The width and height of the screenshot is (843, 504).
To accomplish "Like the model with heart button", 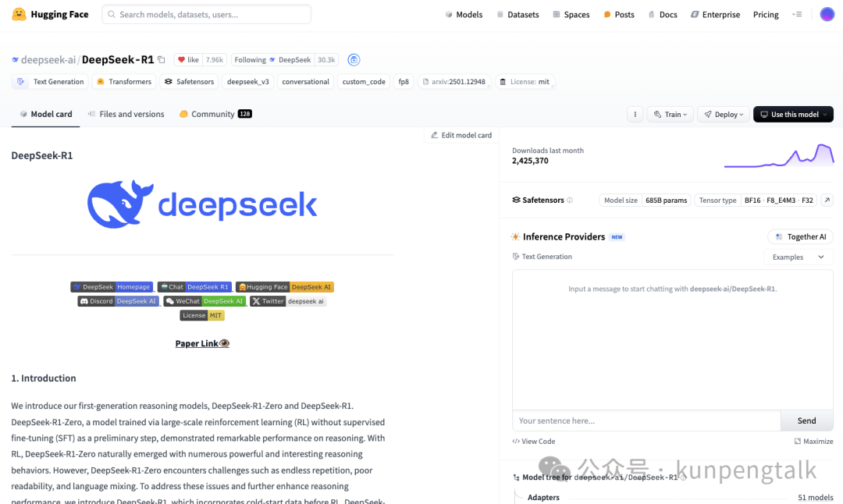I will pyautogui.click(x=188, y=59).
